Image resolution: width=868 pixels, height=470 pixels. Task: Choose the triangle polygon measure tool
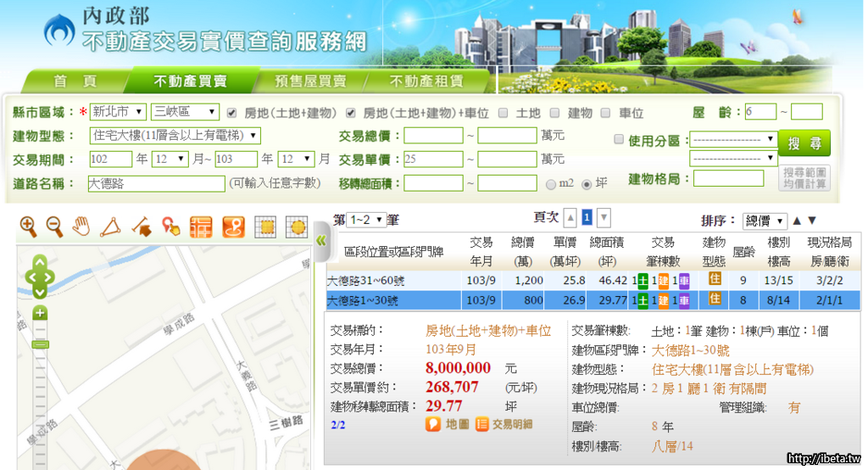pyautogui.click(x=110, y=227)
